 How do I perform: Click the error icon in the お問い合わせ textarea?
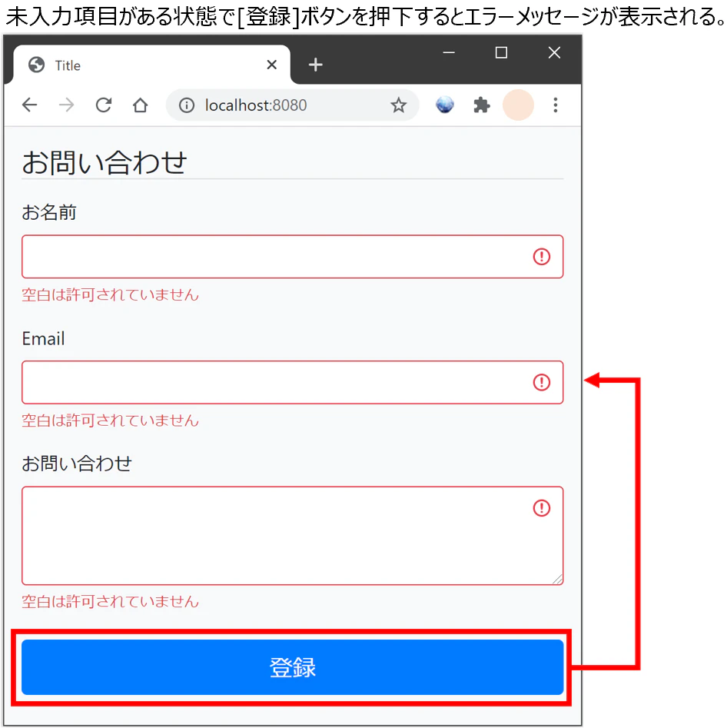click(542, 508)
